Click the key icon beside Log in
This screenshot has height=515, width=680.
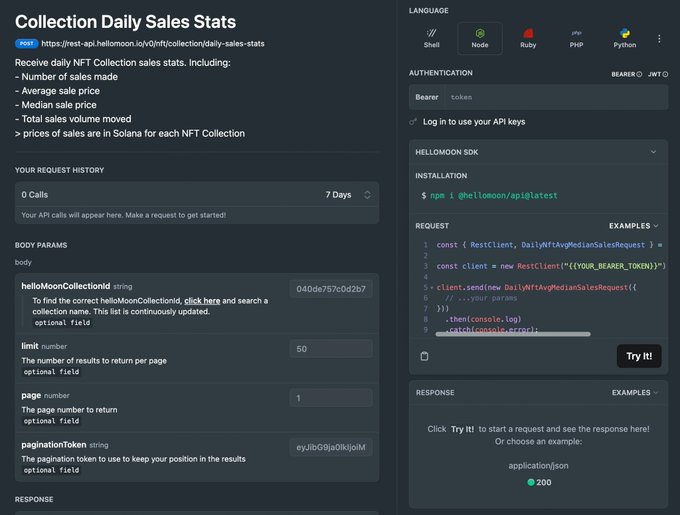[x=413, y=122]
